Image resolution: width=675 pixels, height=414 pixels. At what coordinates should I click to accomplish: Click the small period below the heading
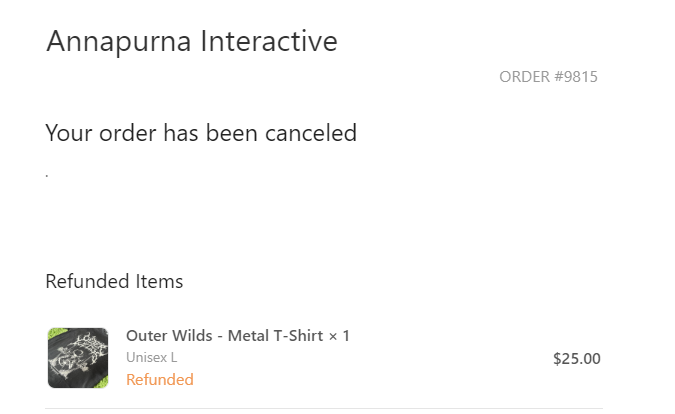coord(46,175)
